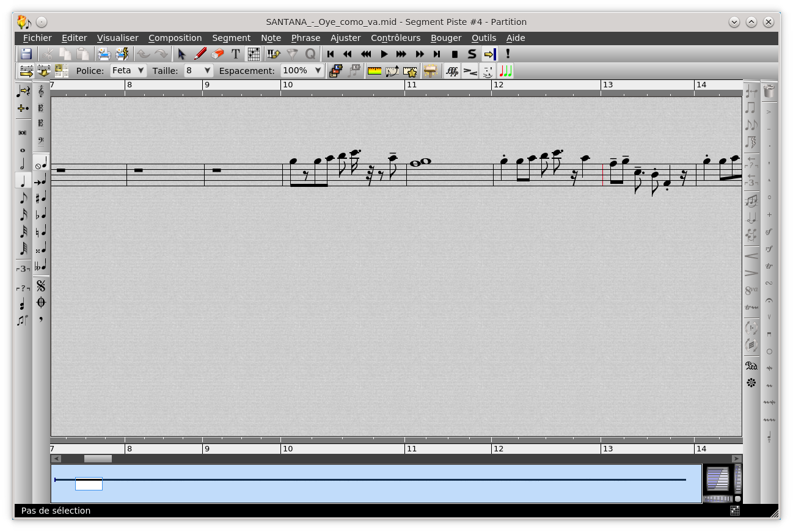Open the Aide menu
Screen dimensions: 793x532
(x=516, y=38)
